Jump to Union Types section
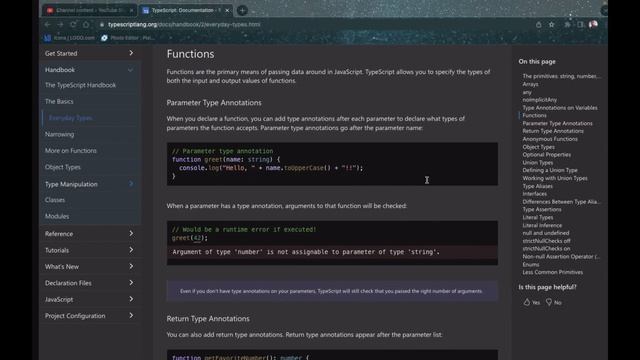This screenshot has height=360, width=640. point(538,162)
